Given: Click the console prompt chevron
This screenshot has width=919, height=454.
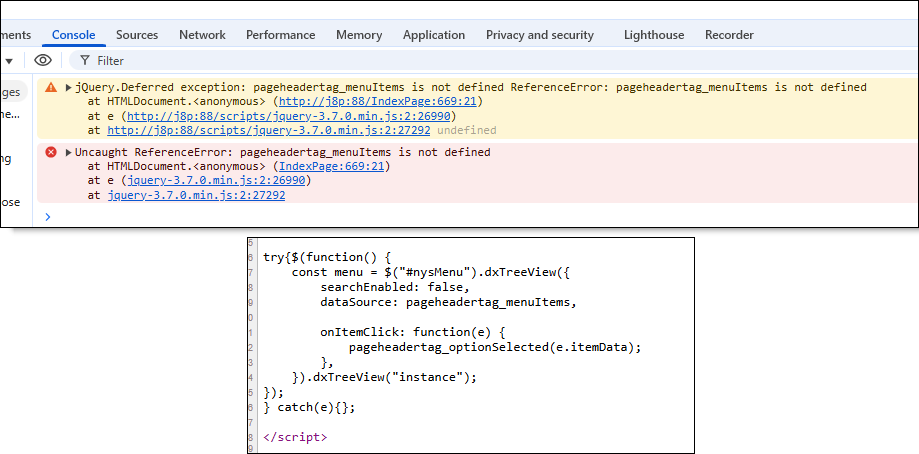Looking at the screenshot, I should tap(47, 217).
